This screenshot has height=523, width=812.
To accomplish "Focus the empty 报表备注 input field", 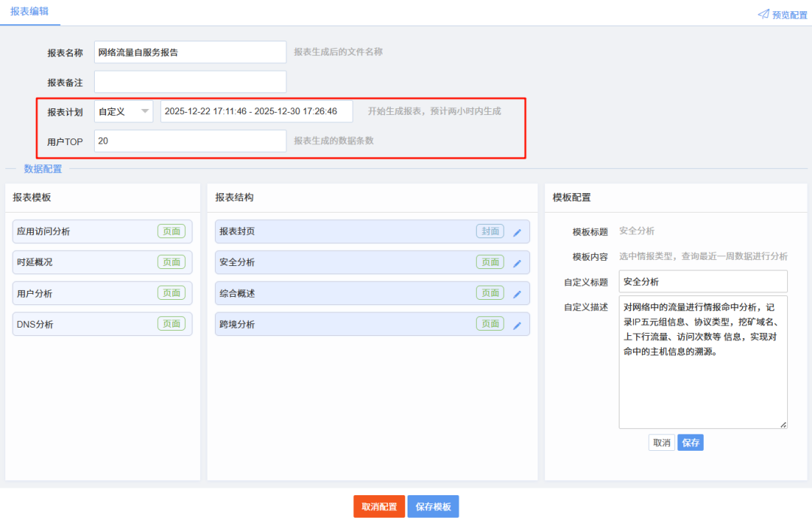I will 190,82.
